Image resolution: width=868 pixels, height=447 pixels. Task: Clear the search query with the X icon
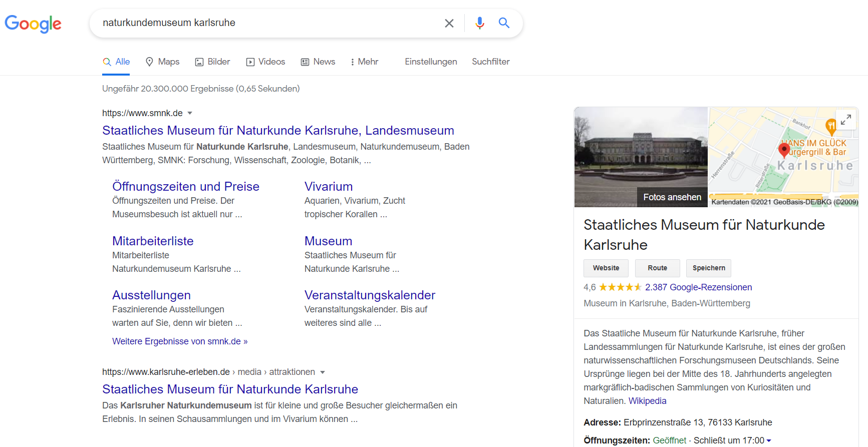pyautogui.click(x=449, y=23)
